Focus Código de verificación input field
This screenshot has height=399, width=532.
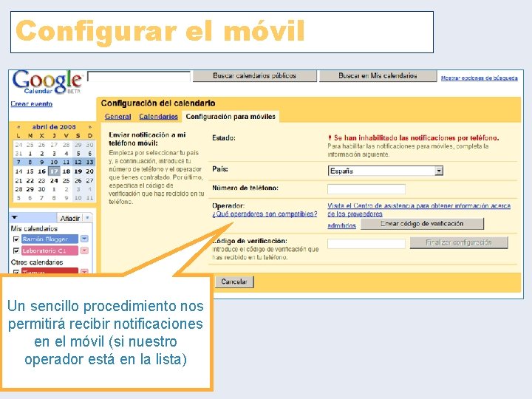point(366,243)
